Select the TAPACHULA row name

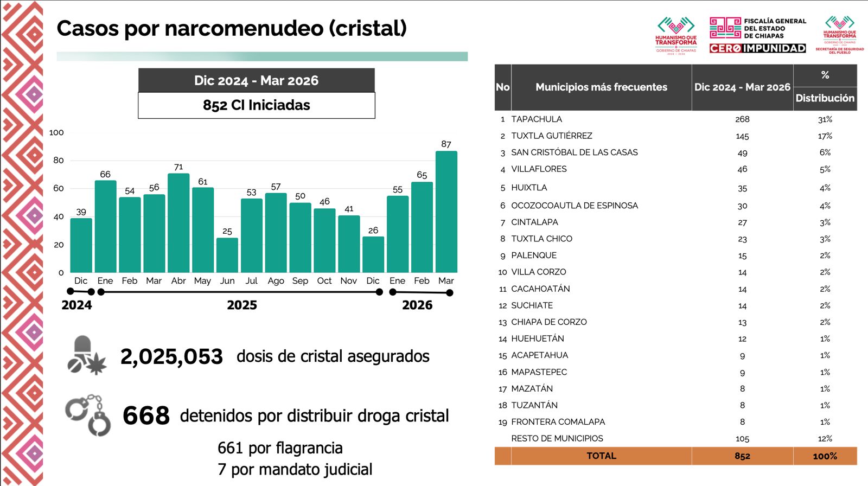pyautogui.click(x=537, y=119)
